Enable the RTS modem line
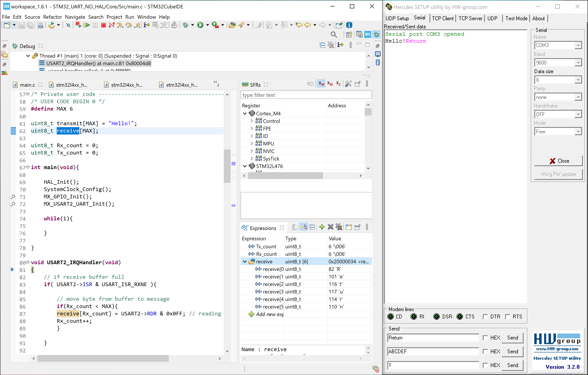588x375 pixels. [508, 316]
